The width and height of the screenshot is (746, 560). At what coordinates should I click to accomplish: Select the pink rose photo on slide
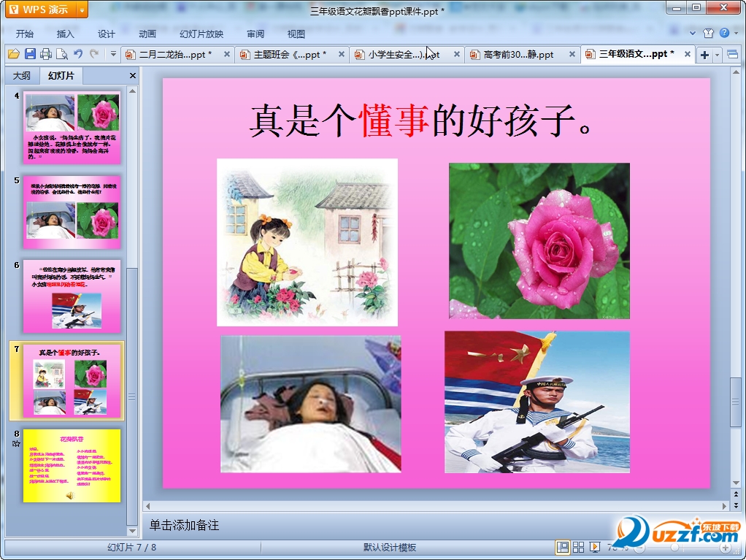pyautogui.click(x=539, y=241)
